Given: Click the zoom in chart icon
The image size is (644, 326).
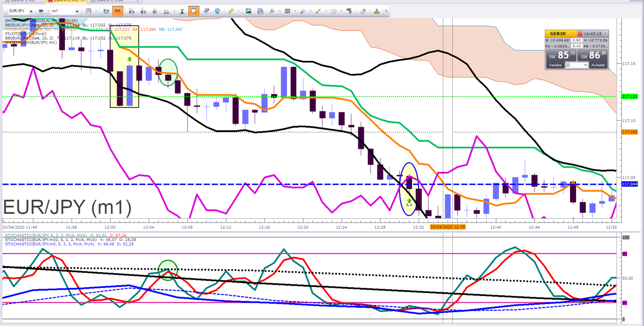Looking at the screenshot, I should [131, 11].
